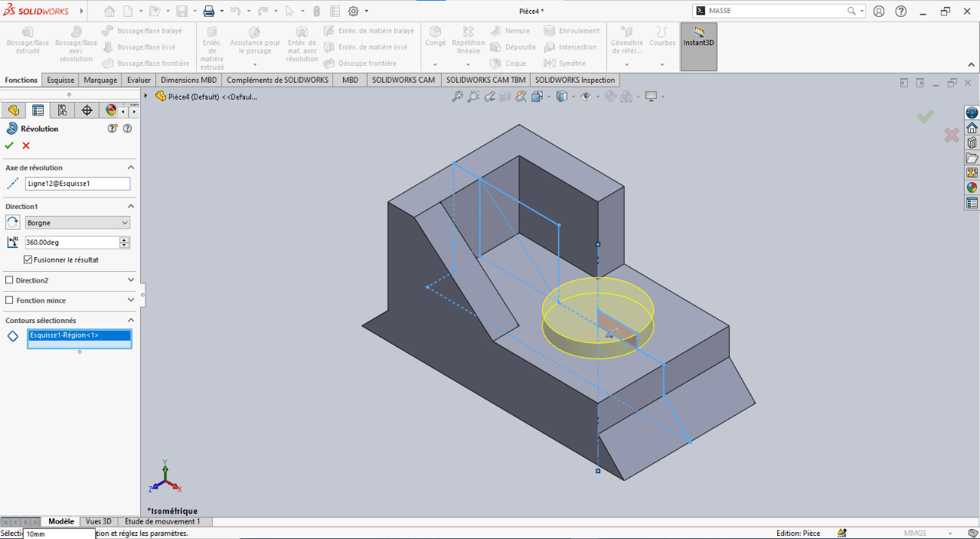
Task: Enable the Direction2 checkbox
Action: (x=9, y=280)
